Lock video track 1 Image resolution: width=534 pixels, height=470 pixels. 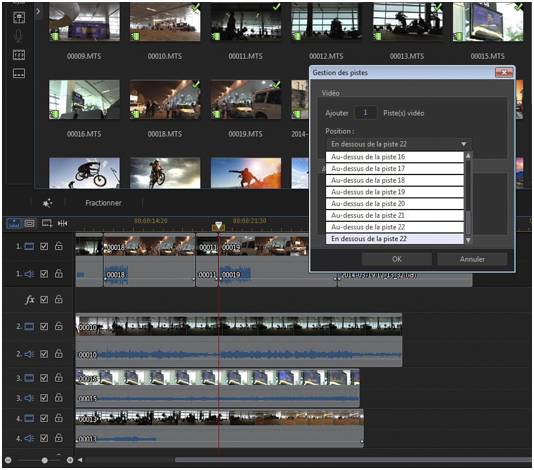(59, 246)
